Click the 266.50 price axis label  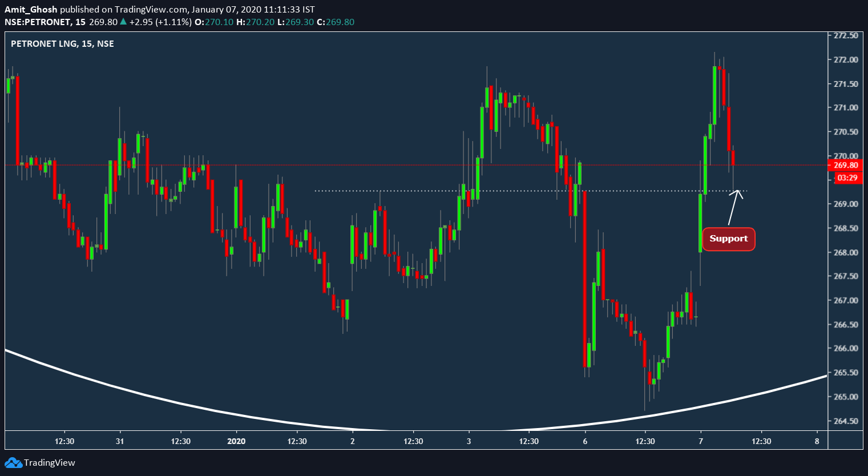point(846,325)
